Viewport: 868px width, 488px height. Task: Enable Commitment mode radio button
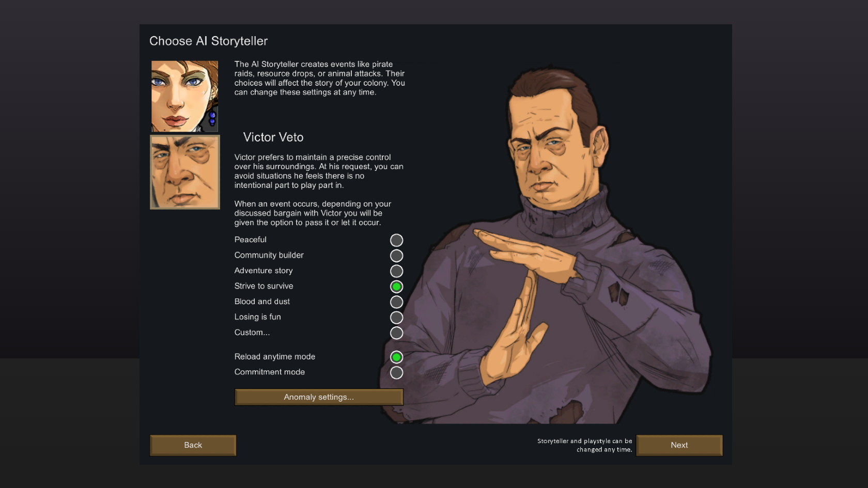(x=396, y=372)
